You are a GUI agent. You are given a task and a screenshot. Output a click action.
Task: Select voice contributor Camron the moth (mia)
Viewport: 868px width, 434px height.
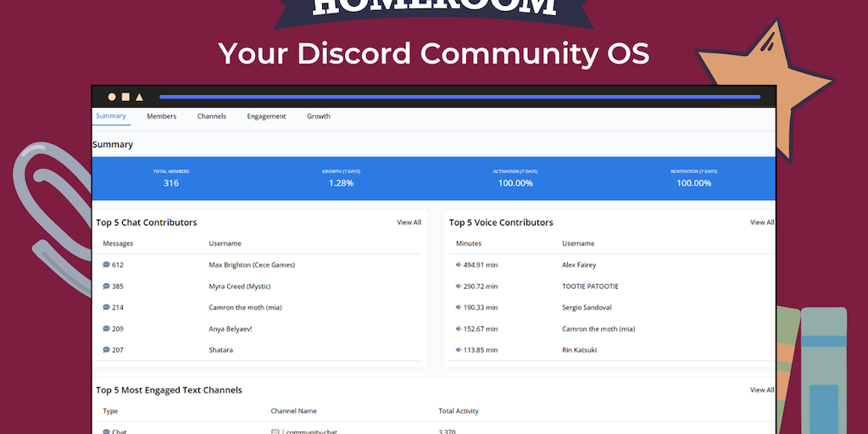click(598, 329)
